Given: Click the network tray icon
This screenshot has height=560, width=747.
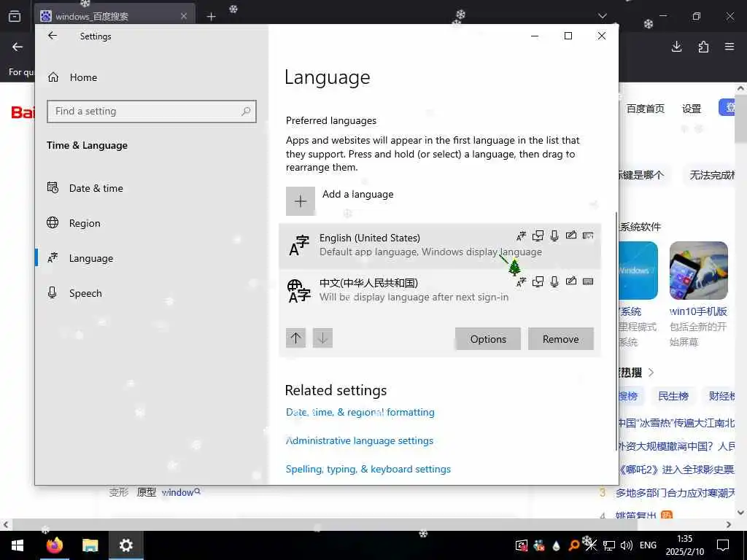Looking at the screenshot, I should point(609,545).
